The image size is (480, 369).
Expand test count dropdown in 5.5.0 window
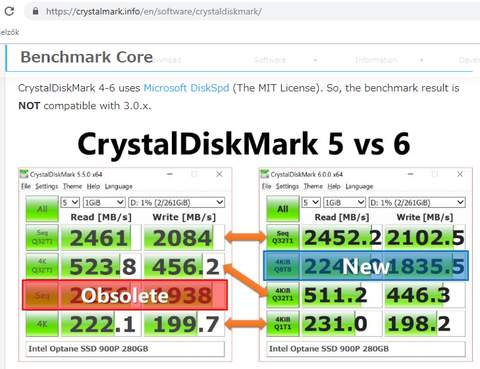click(70, 203)
